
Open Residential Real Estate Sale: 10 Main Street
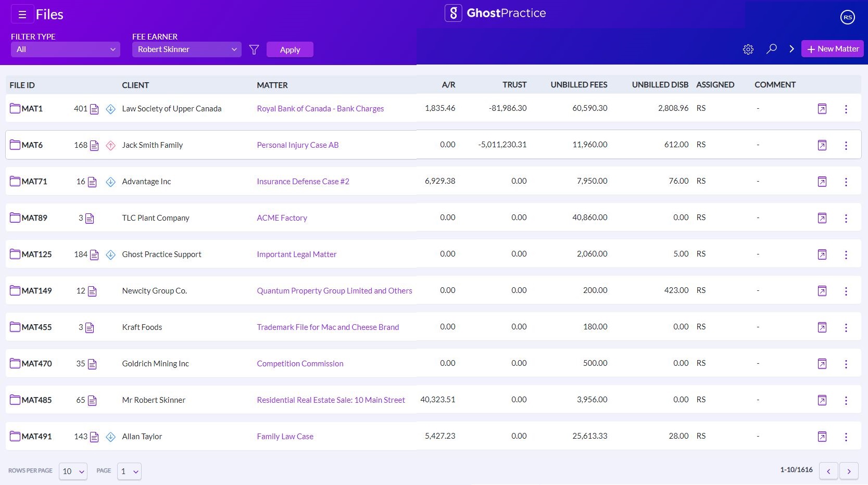point(331,400)
